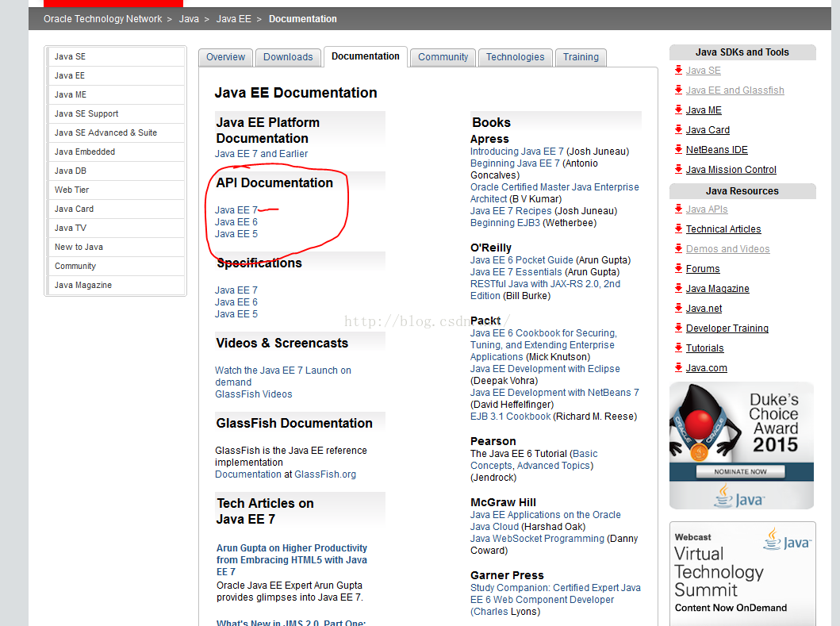This screenshot has height=626, width=840.
Task: Click the arrow icon next to Java Card
Action: pyautogui.click(x=678, y=129)
